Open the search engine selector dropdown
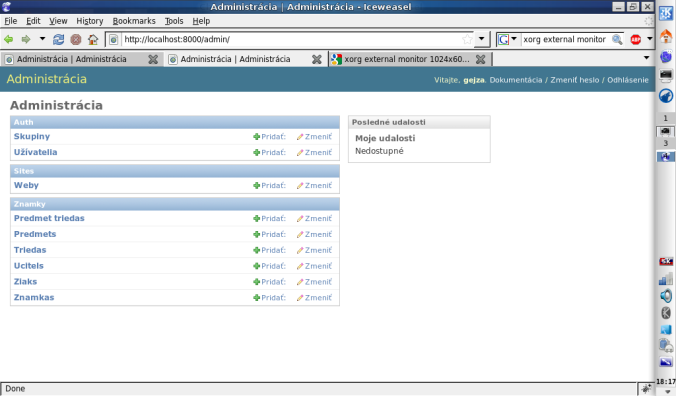 507,39
